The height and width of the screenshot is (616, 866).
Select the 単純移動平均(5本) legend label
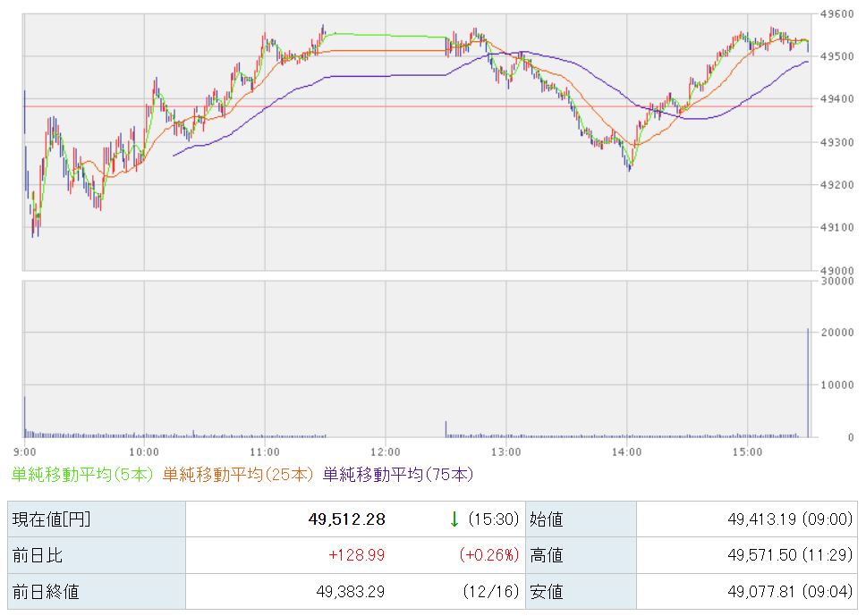point(83,474)
